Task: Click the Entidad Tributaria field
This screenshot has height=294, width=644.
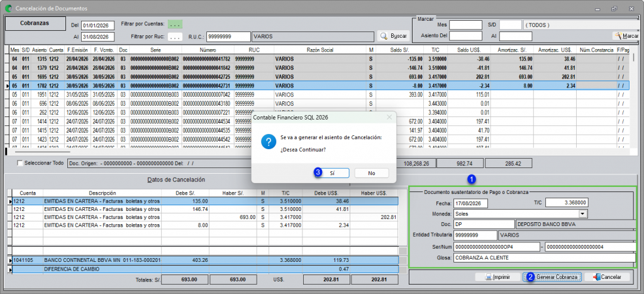Action: coord(475,235)
